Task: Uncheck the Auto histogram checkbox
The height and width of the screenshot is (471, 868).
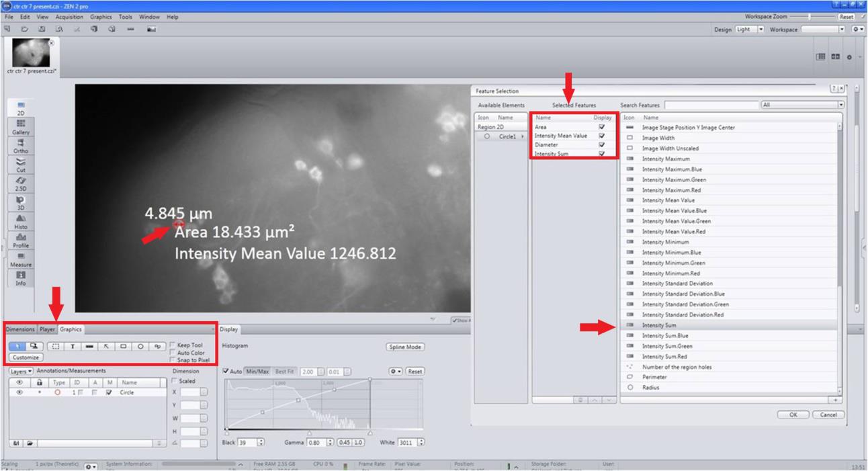Action: [226, 372]
